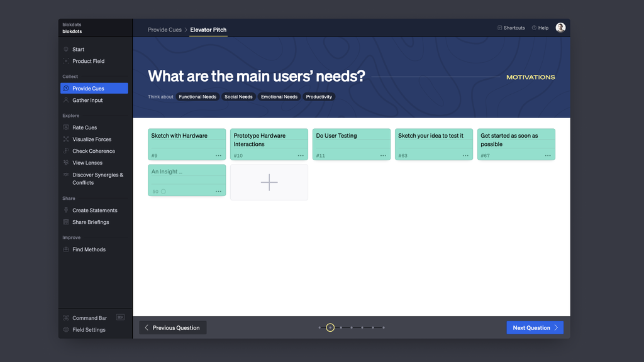
Task: Open options menu on Prototype Hardware Interactions card
Action: [301, 156]
